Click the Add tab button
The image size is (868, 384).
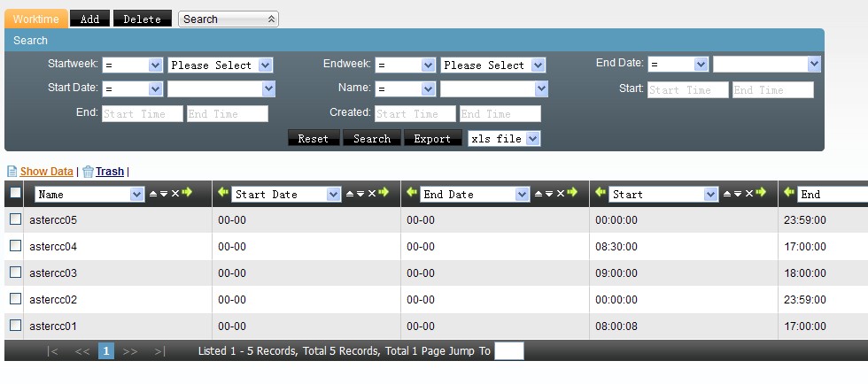(x=89, y=19)
